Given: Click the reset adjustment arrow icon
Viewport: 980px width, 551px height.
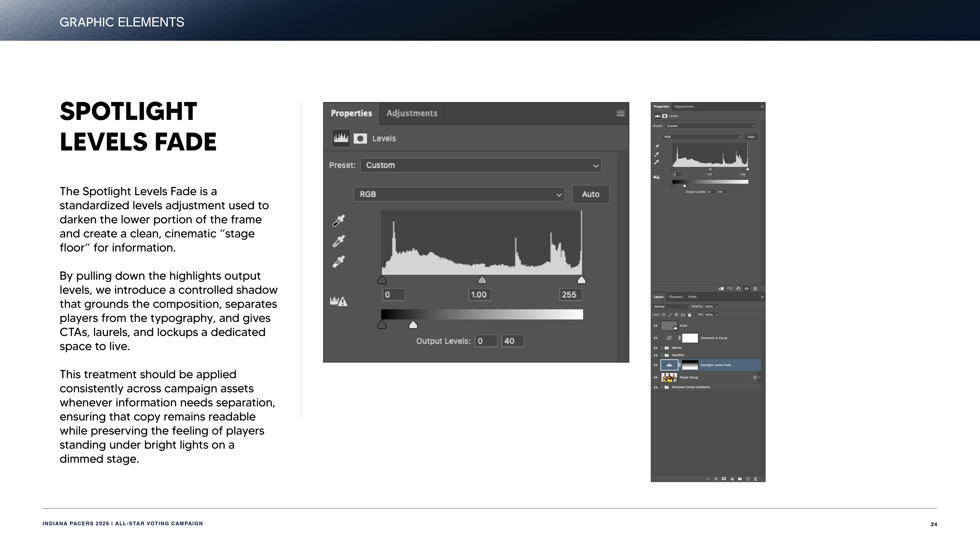Looking at the screenshot, I should (x=738, y=289).
